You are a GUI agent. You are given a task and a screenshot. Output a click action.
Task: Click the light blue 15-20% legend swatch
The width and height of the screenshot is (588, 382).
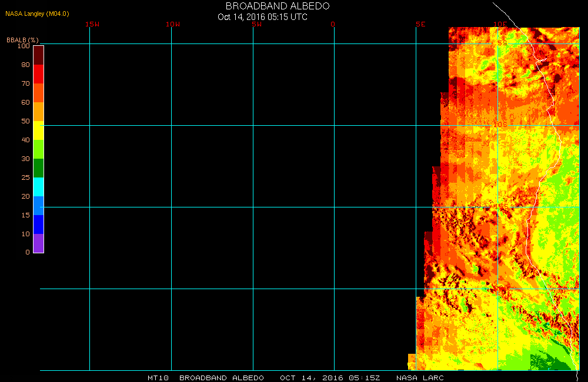click(x=38, y=206)
